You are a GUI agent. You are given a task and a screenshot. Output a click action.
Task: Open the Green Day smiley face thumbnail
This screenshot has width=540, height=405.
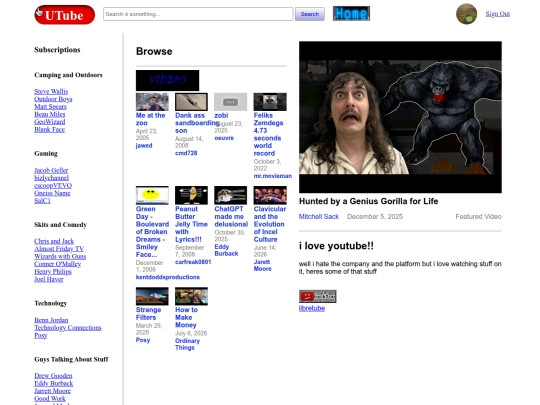(152, 195)
